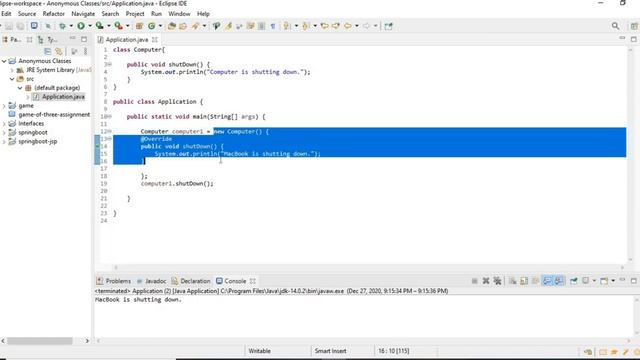Remove all terminated launches icon
Viewport: 640px width, 360px height.
click(497, 281)
